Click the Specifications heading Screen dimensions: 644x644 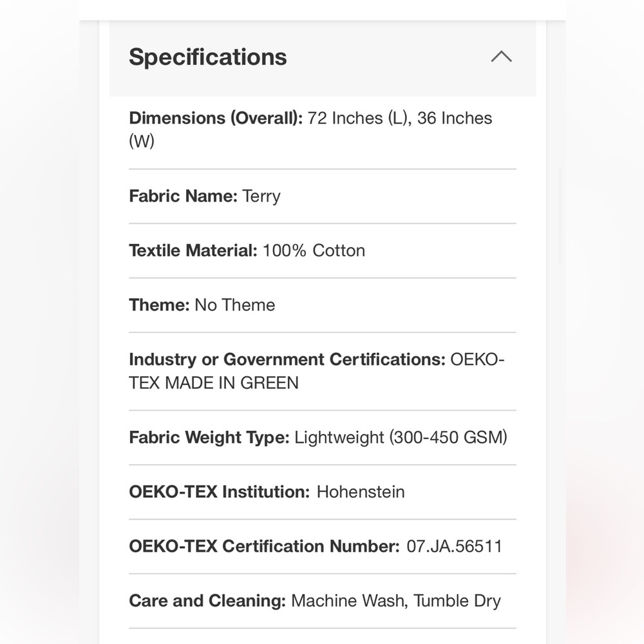coord(208,57)
